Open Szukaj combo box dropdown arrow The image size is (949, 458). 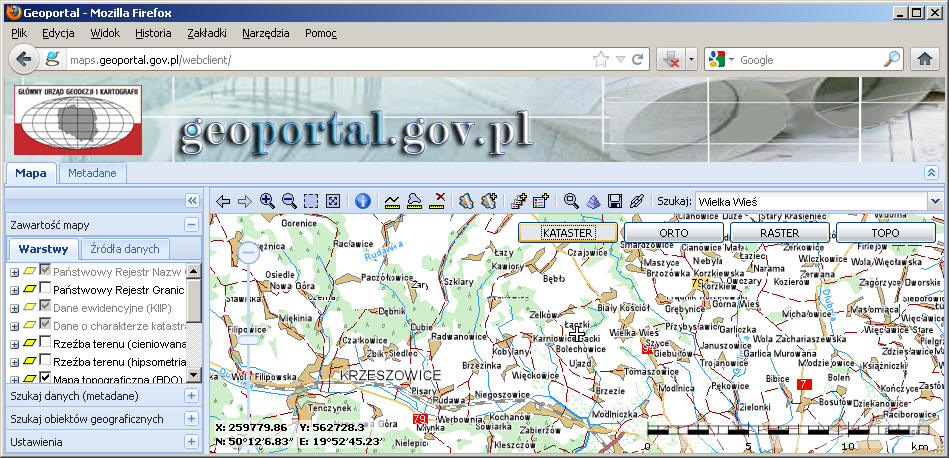pyautogui.click(x=935, y=201)
